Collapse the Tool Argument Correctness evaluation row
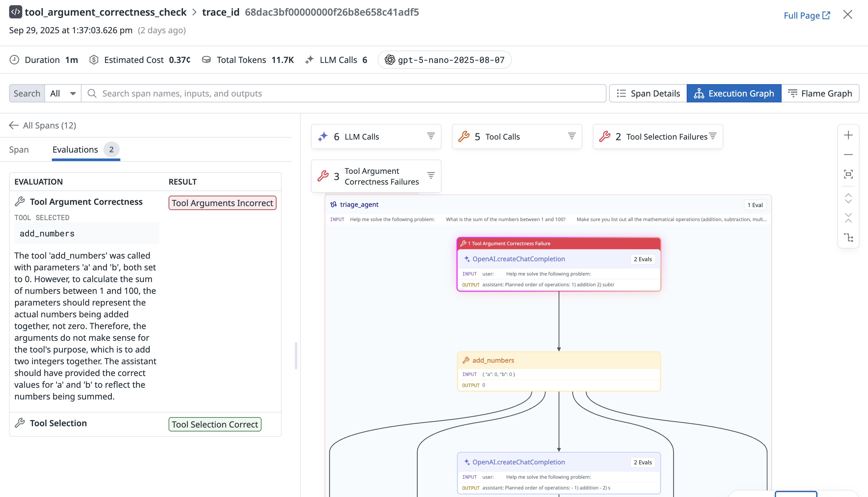 pyautogui.click(x=86, y=202)
